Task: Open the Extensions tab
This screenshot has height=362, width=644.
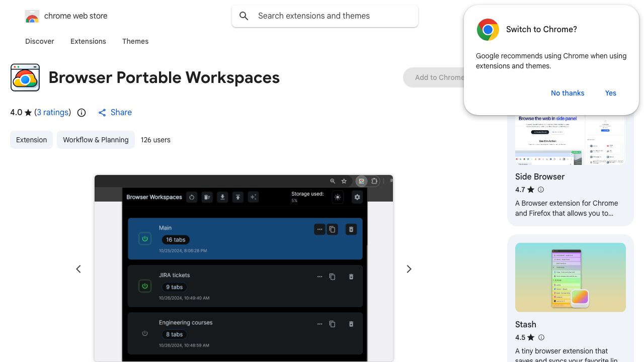Action: point(88,41)
